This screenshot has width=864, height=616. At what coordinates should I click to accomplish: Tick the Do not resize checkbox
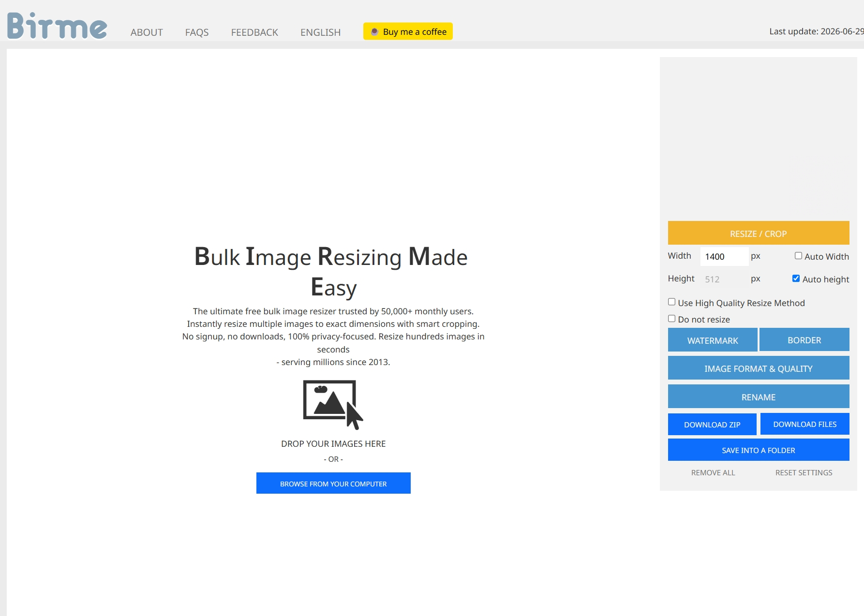click(671, 319)
